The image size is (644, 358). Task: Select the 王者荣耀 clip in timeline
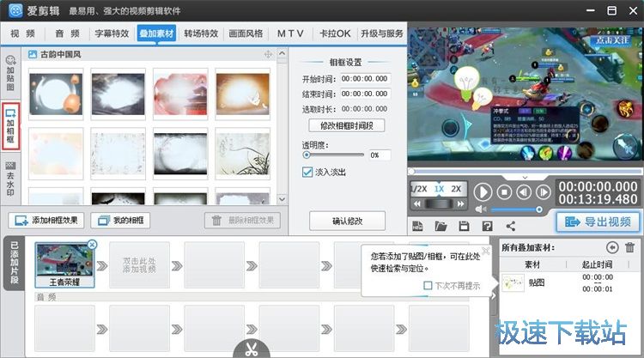tap(64, 264)
